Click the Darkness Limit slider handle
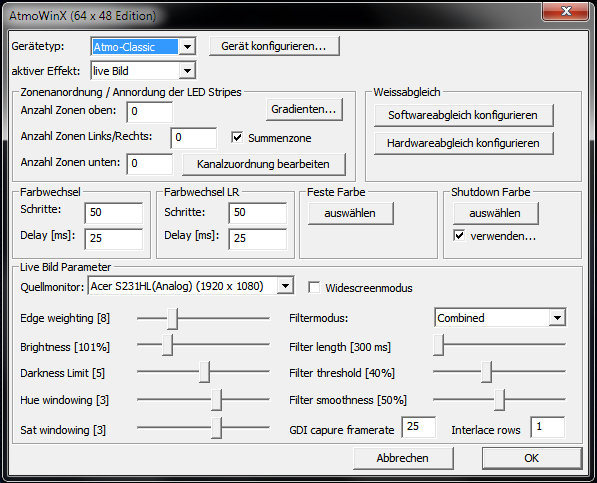This screenshot has height=483, width=597. click(204, 372)
